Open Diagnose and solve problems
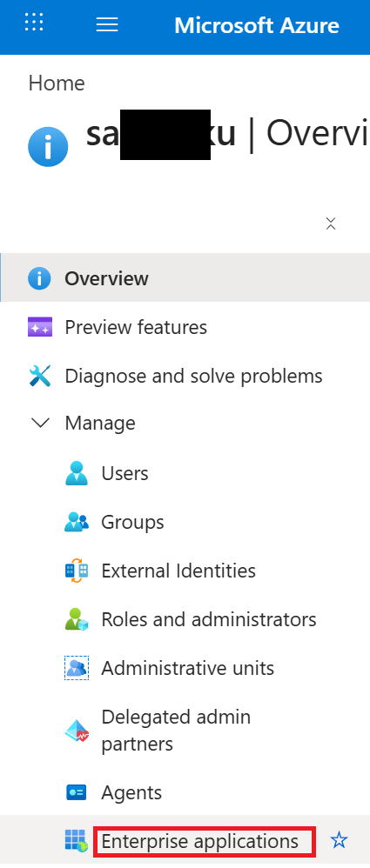Screen dimensions: 370x868 (x=185, y=376)
